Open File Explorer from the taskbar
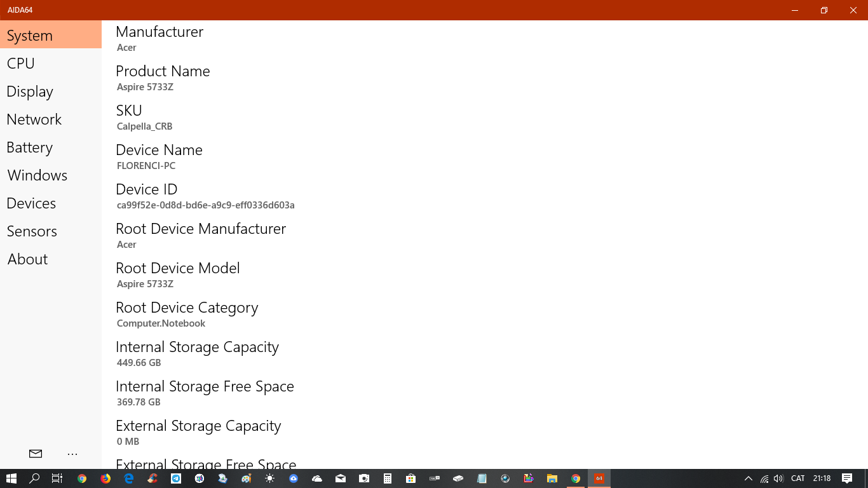The height and width of the screenshot is (488, 868). pos(552,478)
